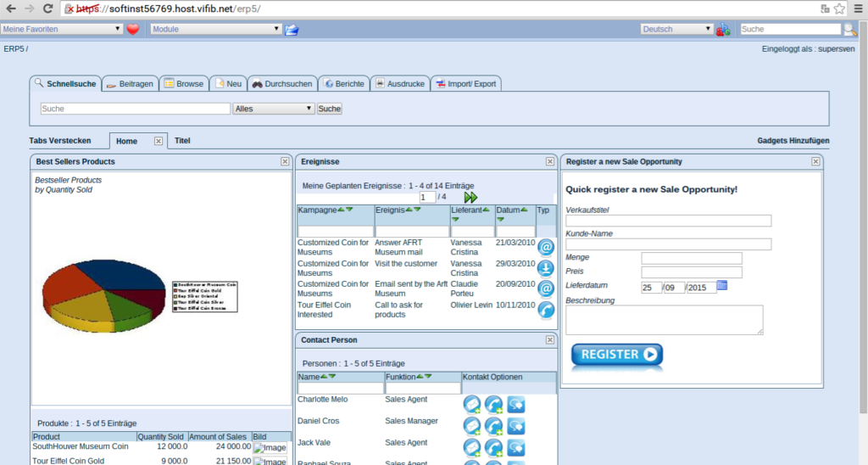Click the folder icon beside Module dropdown

point(292,29)
